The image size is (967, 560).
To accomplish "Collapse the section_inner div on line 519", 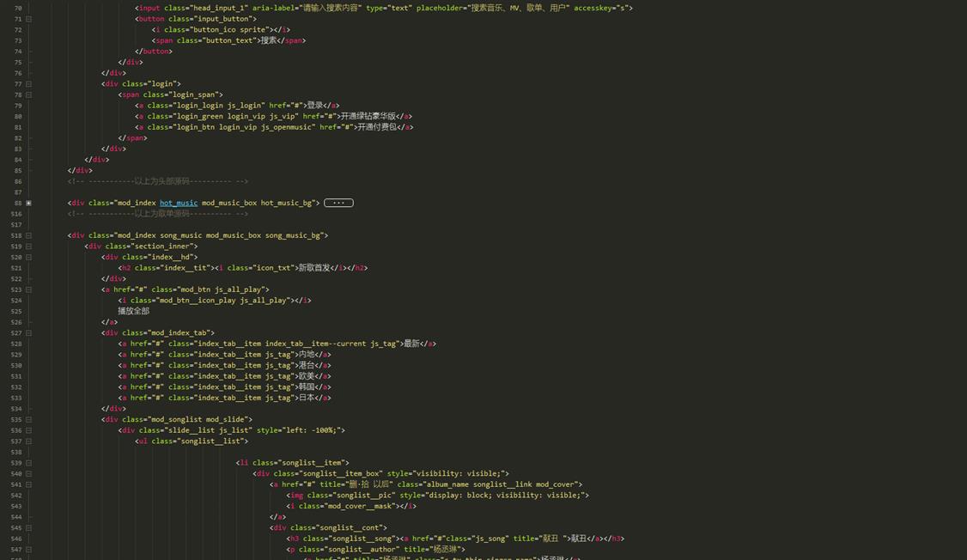I will tap(29, 247).
